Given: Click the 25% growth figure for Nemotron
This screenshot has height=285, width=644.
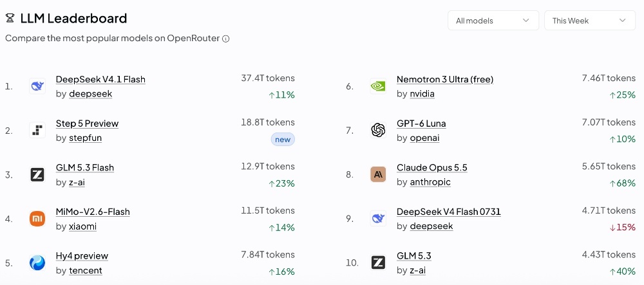Looking at the screenshot, I should [623, 95].
